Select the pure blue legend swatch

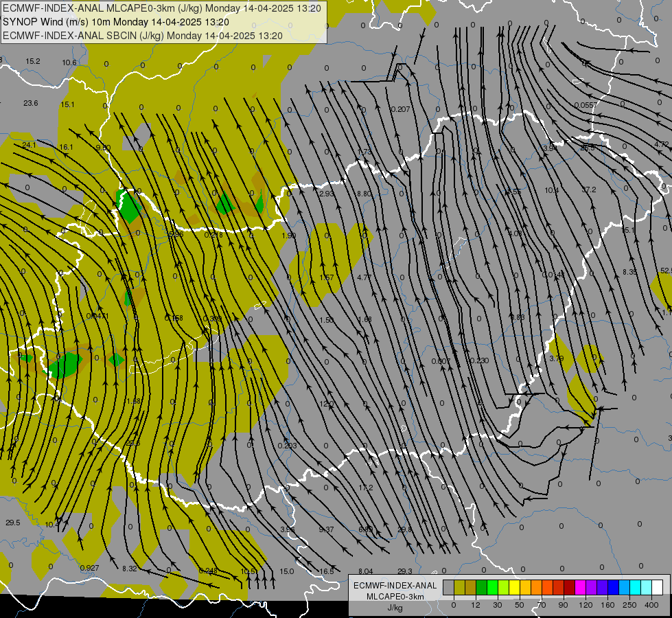tap(613, 587)
